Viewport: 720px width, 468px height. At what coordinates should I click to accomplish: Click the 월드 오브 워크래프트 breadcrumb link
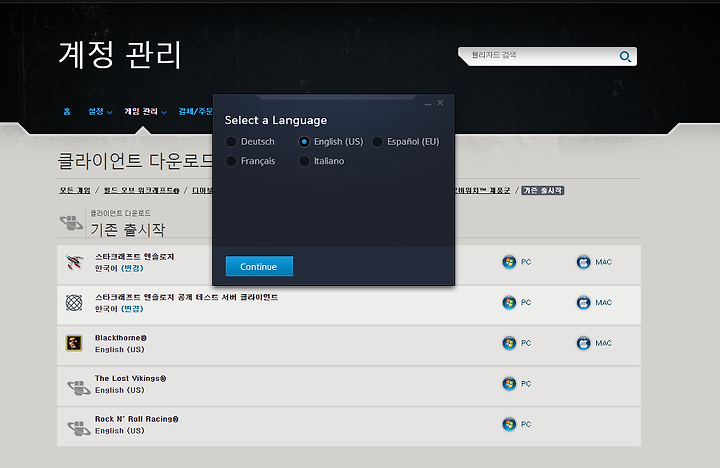point(141,190)
